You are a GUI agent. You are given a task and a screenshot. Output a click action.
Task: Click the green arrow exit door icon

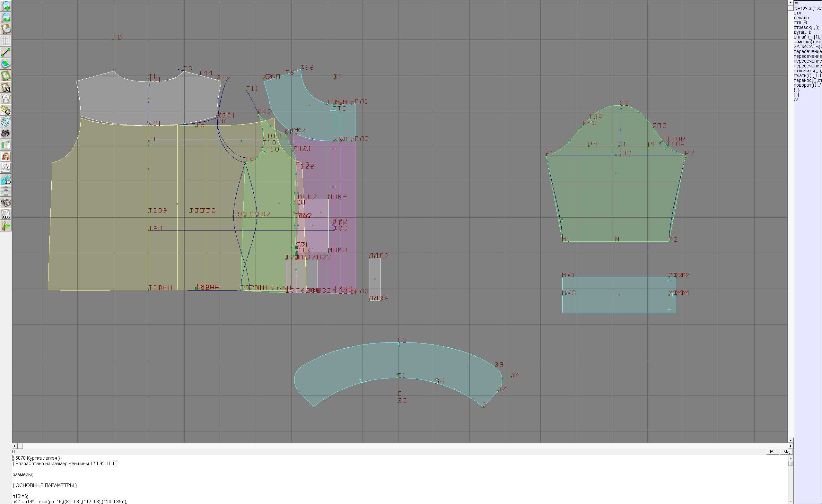coord(6,226)
